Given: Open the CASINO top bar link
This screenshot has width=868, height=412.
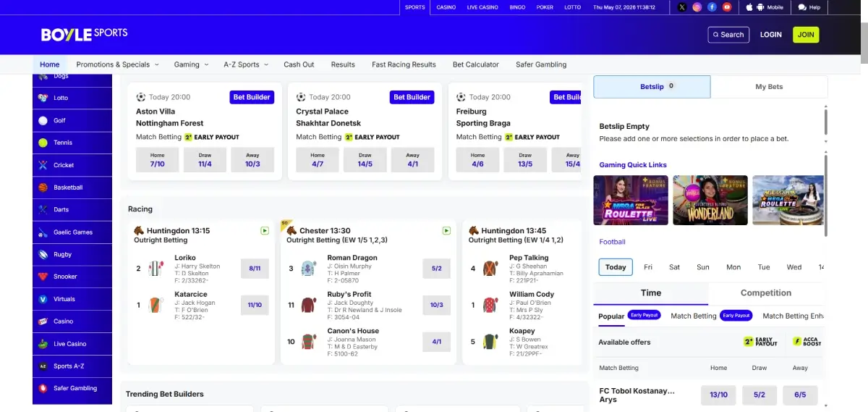Looking at the screenshot, I should [446, 7].
